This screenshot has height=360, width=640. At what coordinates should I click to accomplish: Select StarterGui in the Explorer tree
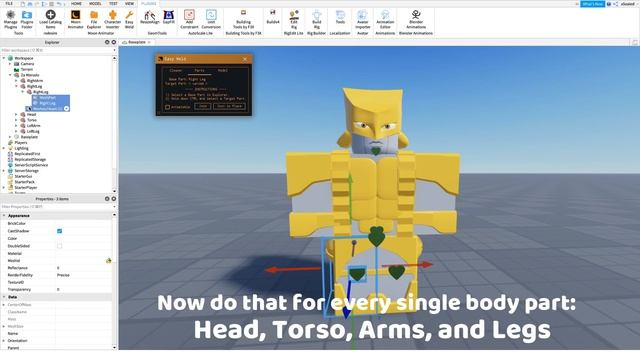click(23, 176)
